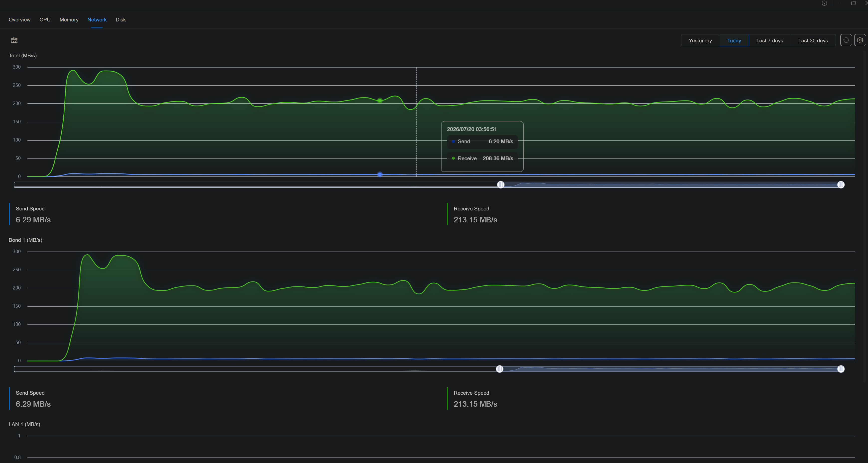Click the refresh icon button

(846, 40)
